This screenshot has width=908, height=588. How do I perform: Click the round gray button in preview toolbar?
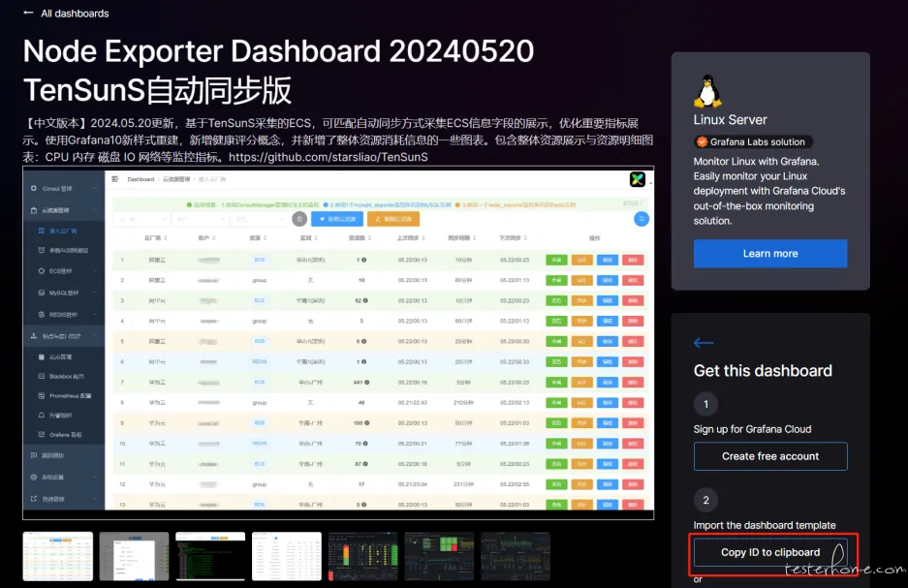(x=299, y=219)
